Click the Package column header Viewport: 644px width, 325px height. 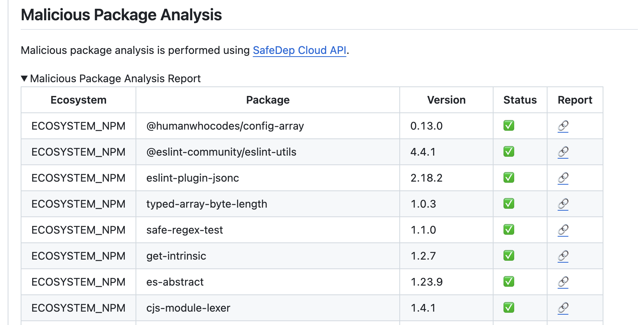click(268, 100)
